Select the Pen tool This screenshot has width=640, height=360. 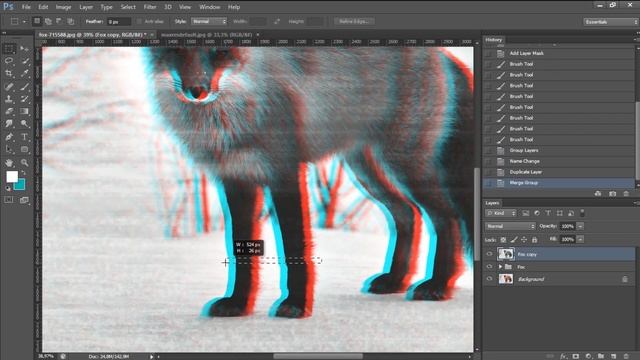[9, 137]
